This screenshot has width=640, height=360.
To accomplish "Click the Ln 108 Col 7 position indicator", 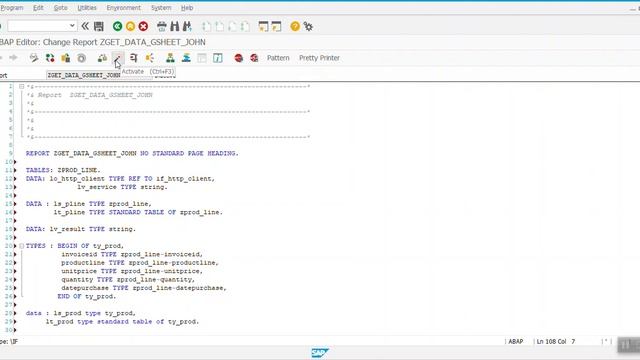I will click(556, 341).
